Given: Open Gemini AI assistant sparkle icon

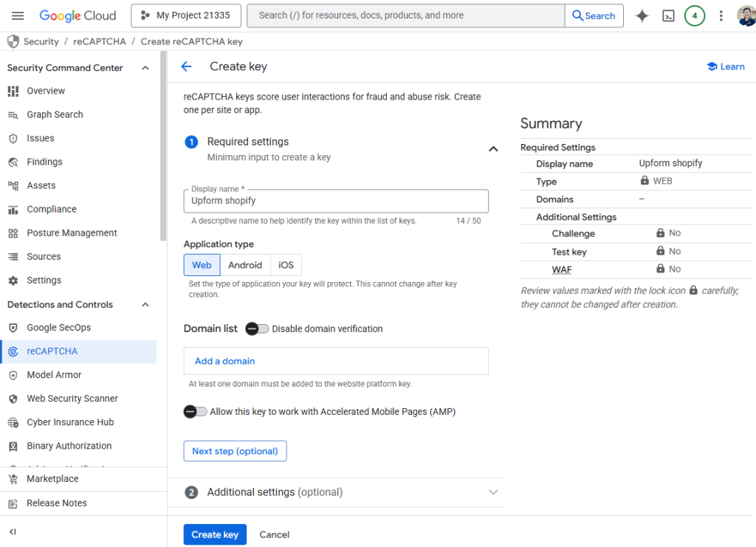Looking at the screenshot, I should (x=642, y=16).
